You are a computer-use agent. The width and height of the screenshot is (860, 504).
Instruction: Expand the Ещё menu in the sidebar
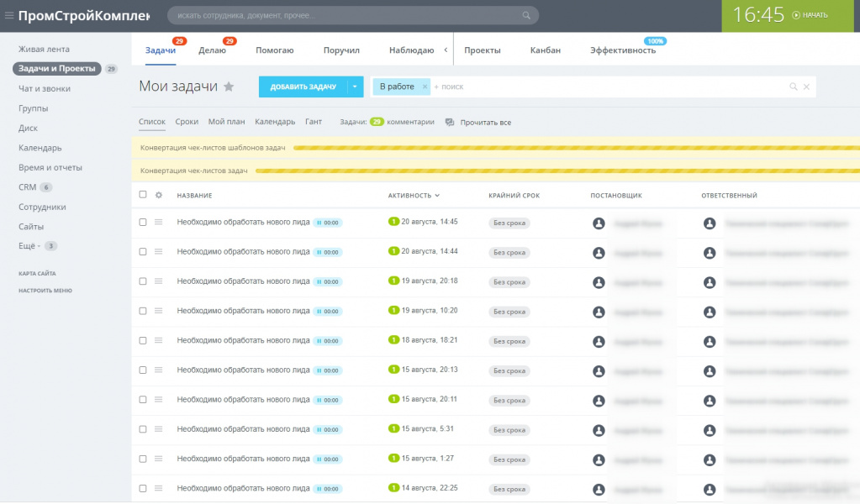29,246
